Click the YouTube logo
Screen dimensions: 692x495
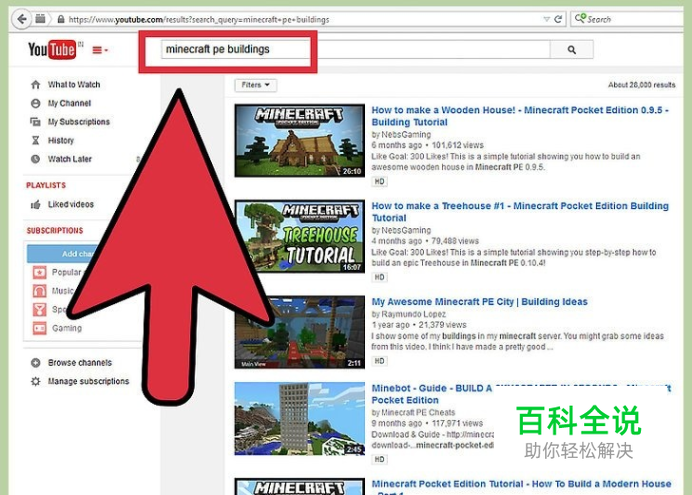(52, 49)
